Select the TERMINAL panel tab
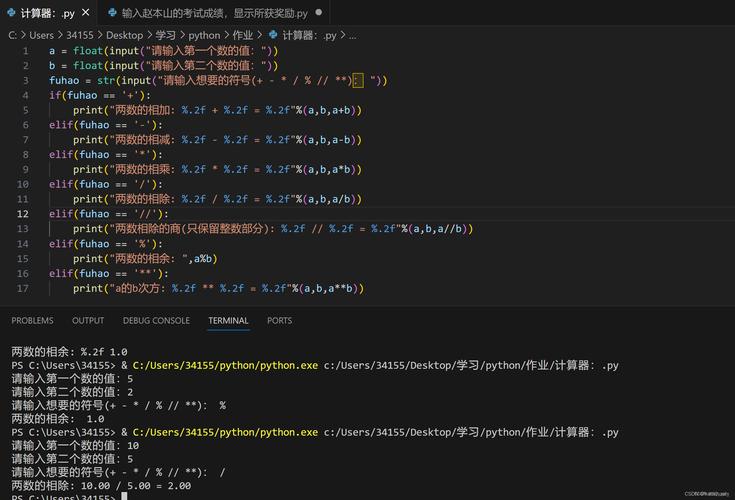This screenshot has width=735, height=500. pos(228,321)
